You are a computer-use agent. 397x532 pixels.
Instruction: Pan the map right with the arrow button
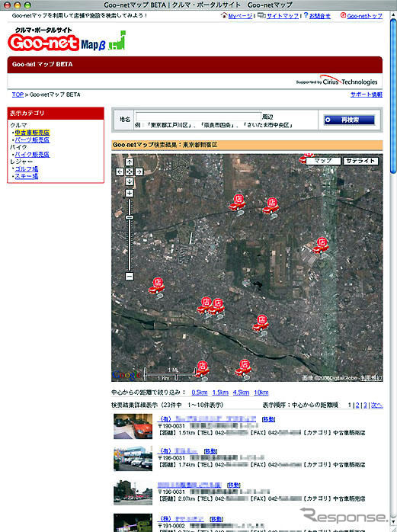pyautogui.click(x=139, y=172)
